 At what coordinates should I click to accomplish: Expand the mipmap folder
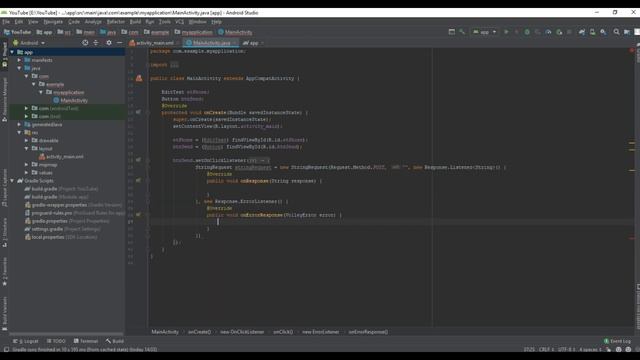27,164
